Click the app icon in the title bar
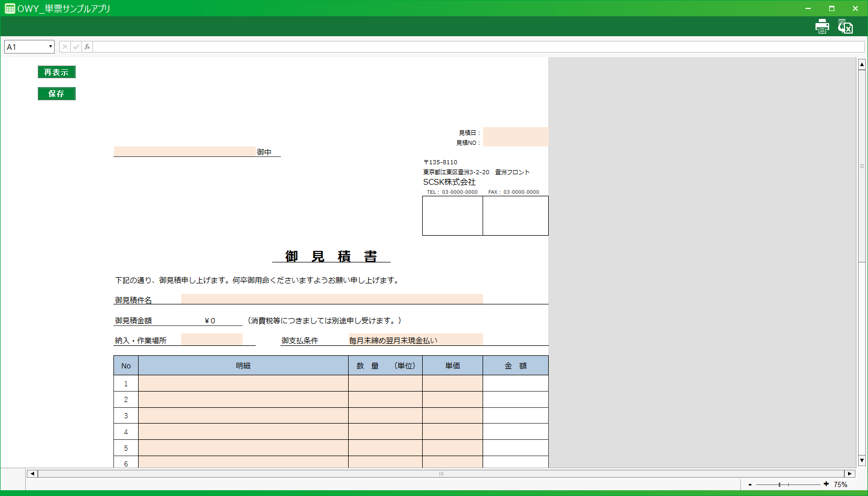868x496 pixels. click(x=9, y=8)
